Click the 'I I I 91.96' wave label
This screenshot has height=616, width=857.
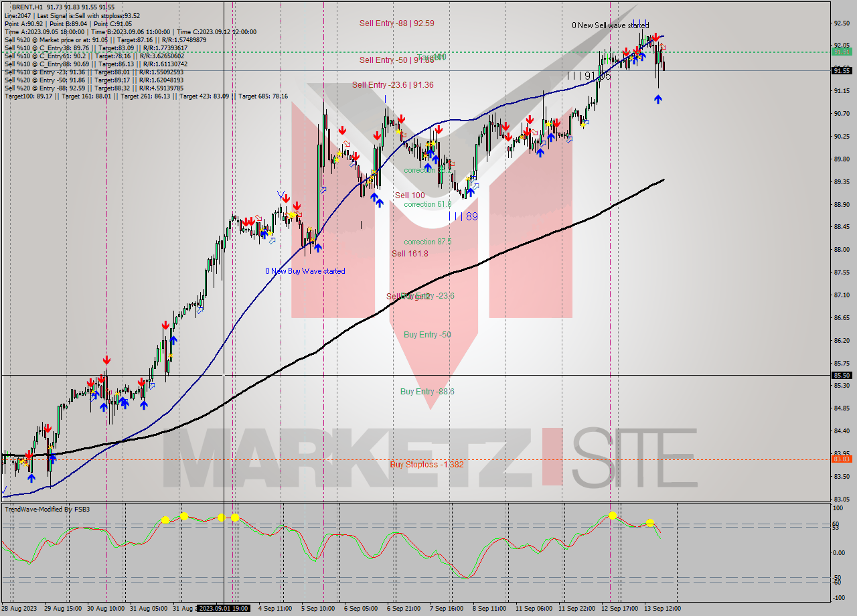[589, 76]
